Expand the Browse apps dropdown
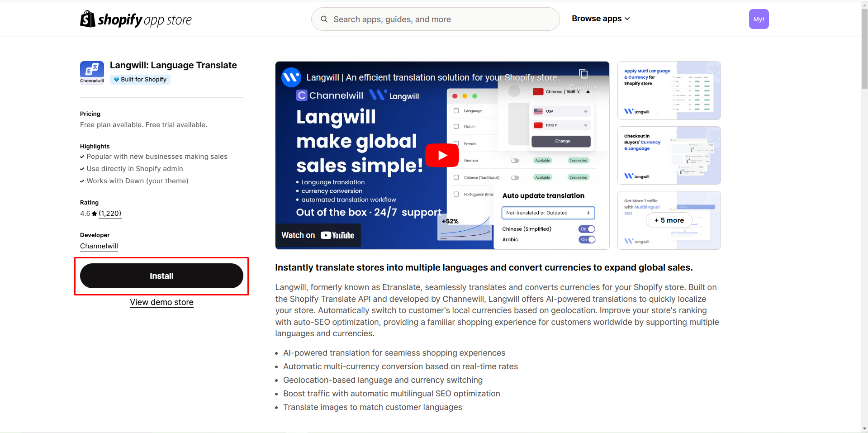 (600, 19)
